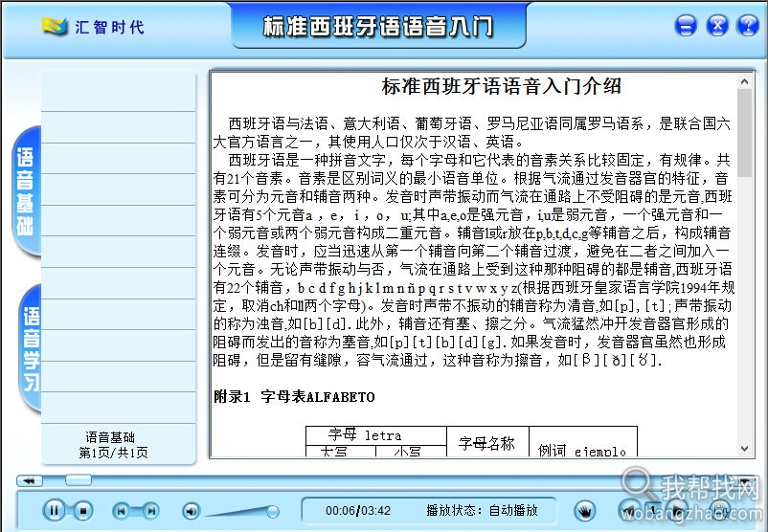The width and height of the screenshot is (768, 532).
Task: Click the 字母名称 table header
Action: (x=486, y=443)
